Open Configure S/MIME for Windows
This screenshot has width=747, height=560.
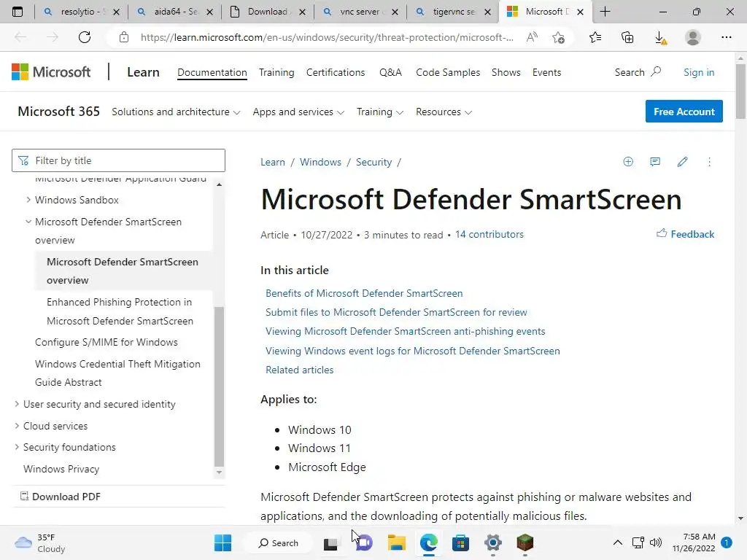(x=107, y=343)
